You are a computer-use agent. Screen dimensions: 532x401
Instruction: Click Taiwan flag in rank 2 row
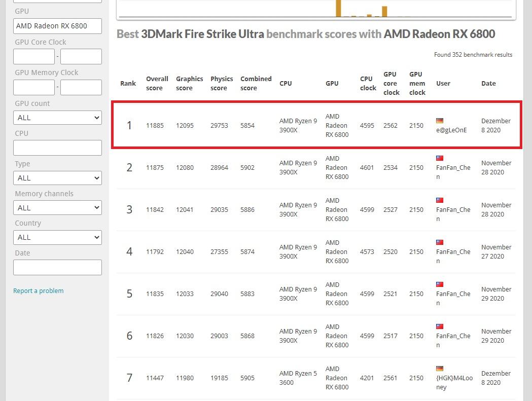pyautogui.click(x=440, y=158)
